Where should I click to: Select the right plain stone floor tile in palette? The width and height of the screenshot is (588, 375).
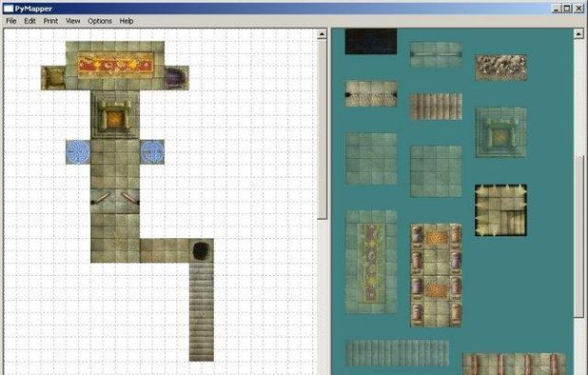tap(436, 171)
